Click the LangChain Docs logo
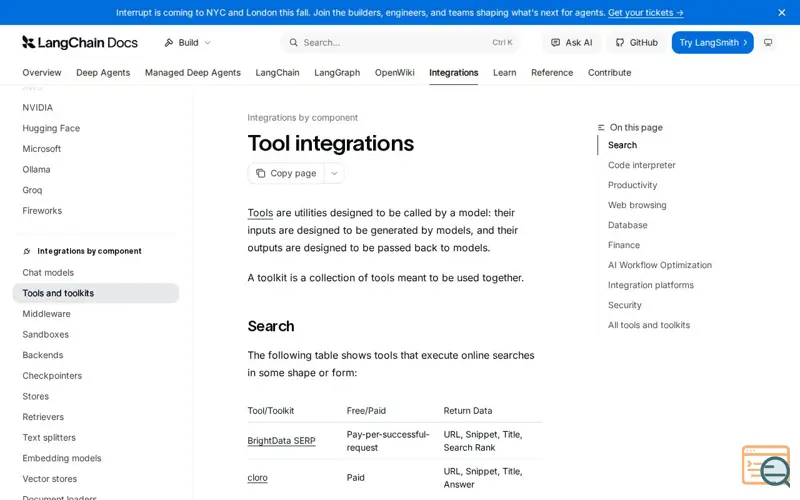800x500 pixels. coord(80,42)
